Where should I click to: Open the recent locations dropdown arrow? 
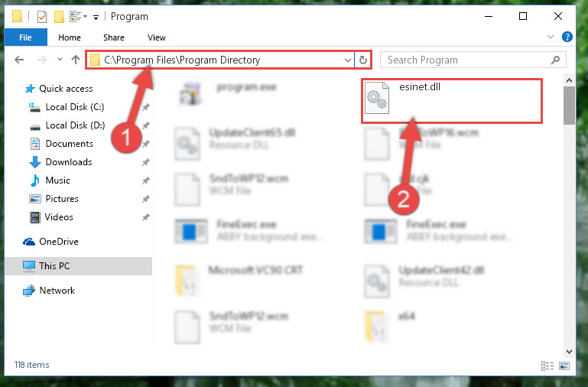click(x=60, y=59)
